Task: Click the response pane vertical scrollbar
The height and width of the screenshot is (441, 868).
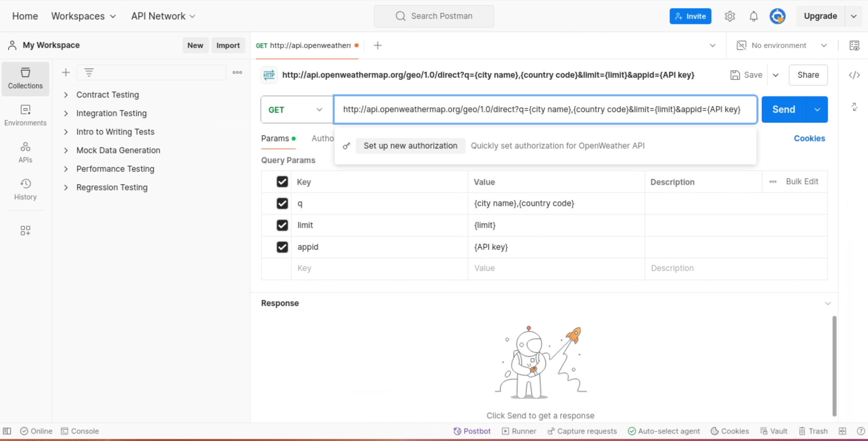Action: tap(834, 365)
